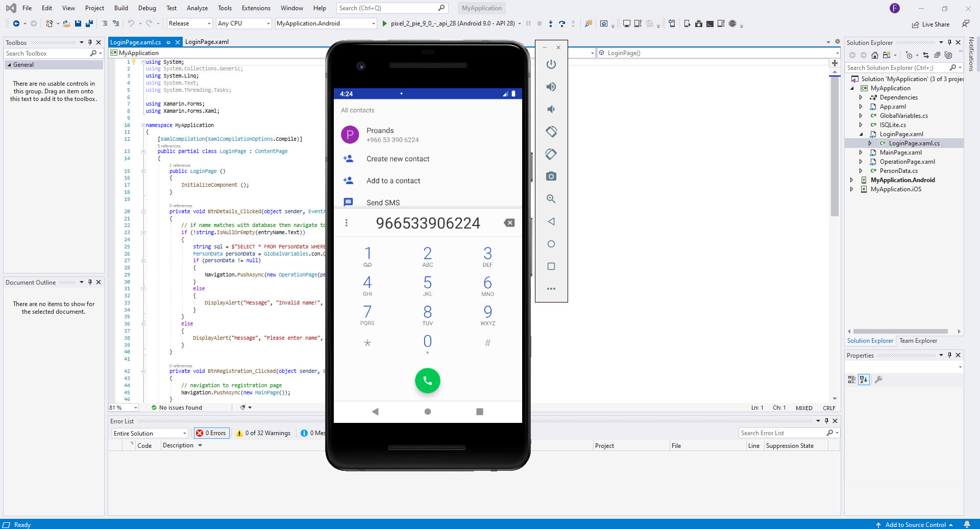Image resolution: width=980 pixels, height=529 pixels.
Task: Click Open File toolbar icon
Action: coord(66,23)
